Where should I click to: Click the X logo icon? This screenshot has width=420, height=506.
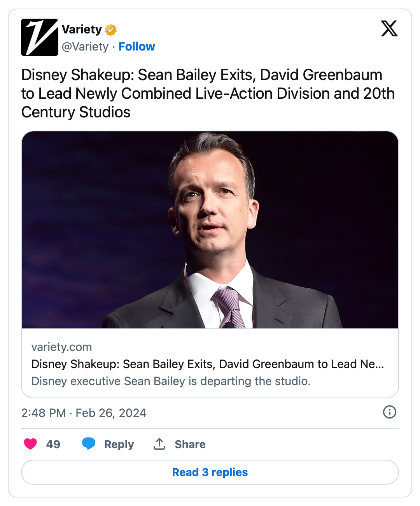(389, 28)
